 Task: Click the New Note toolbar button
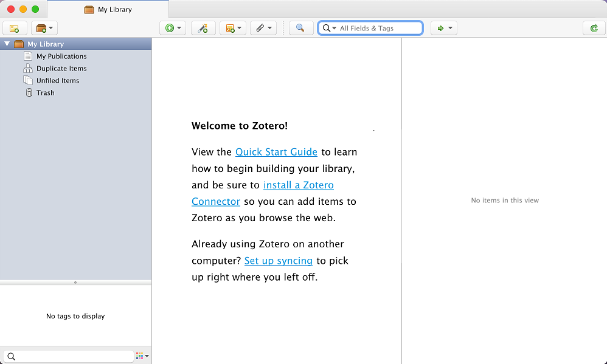[x=233, y=28]
